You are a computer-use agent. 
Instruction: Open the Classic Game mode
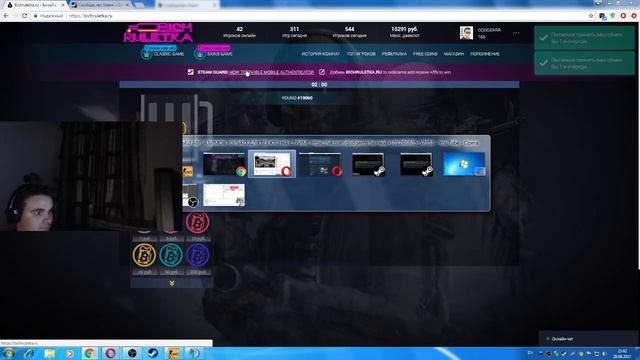(163, 53)
